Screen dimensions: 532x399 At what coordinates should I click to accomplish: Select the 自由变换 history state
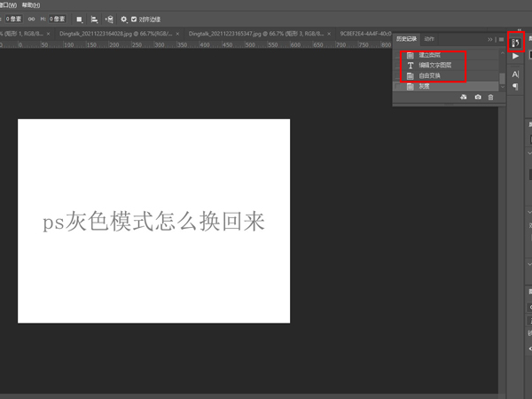tap(447, 75)
